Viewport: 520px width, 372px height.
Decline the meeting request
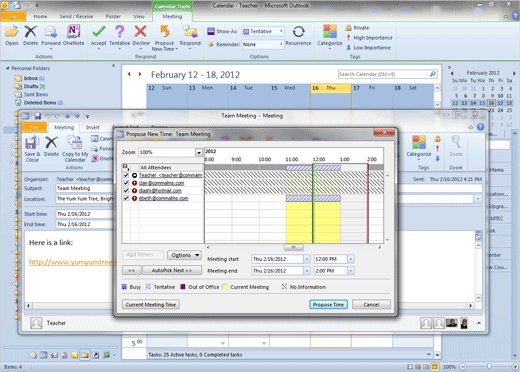(x=141, y=37)
